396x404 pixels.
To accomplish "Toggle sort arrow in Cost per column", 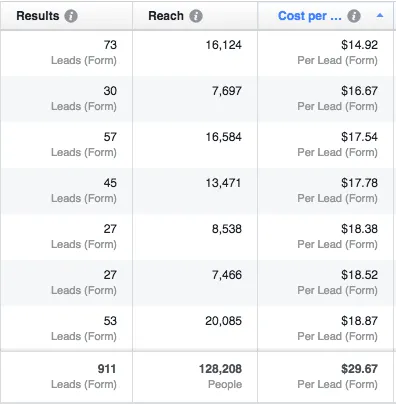I will (380, 16).
